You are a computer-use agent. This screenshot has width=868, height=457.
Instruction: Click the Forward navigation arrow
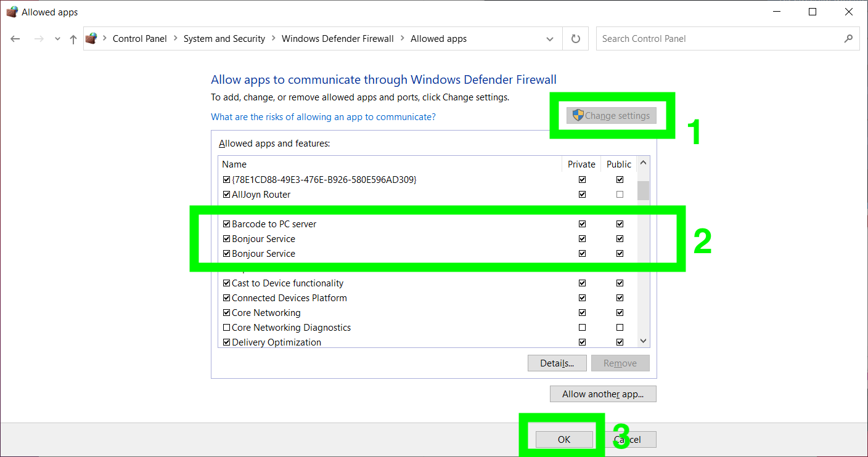[x=39, y=39]
